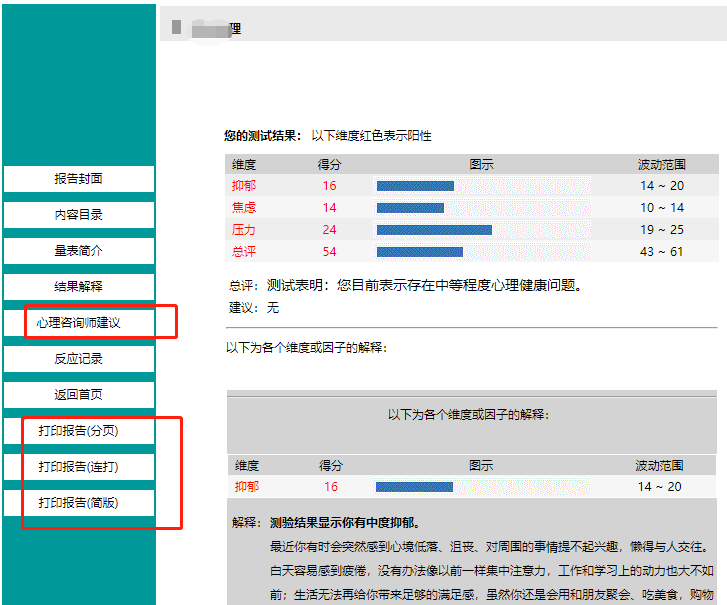Select 打印报告(简版) brief print option
727x605 pixels.
click(x=78, y=503)
